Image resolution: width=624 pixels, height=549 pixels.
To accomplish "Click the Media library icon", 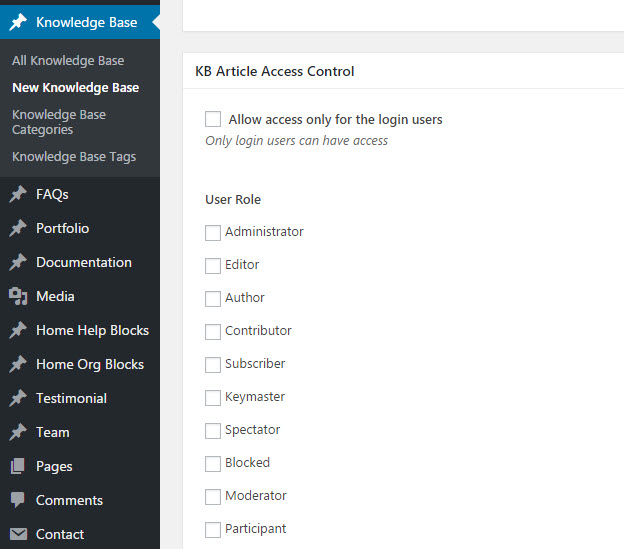I will click(17, 297).
